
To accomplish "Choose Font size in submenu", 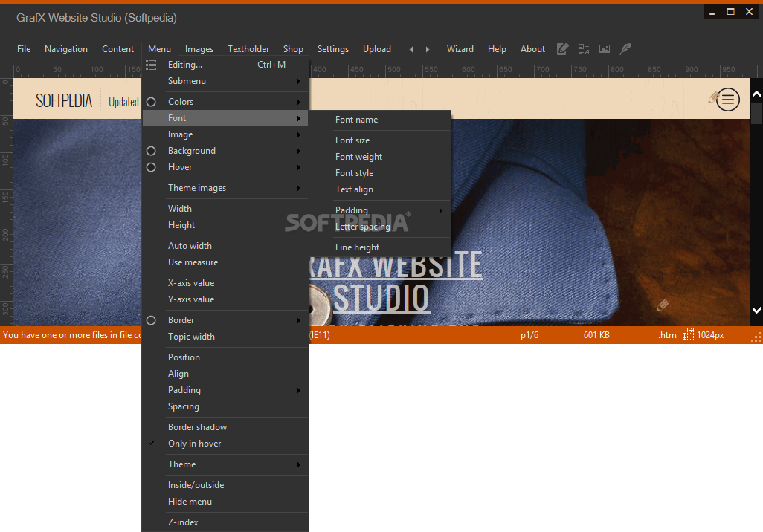I will pos(381,140).
